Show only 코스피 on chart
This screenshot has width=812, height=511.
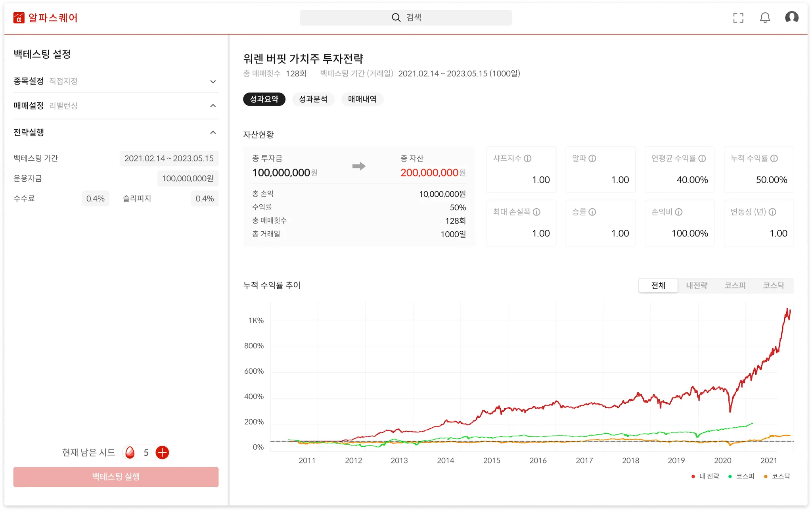[x=735, y=285]
